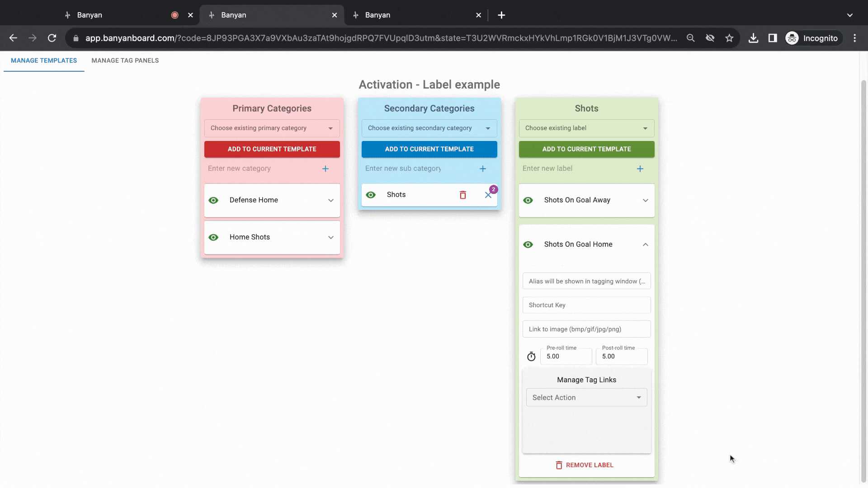Open Choose existing secondary category dropdown
The width and height of the screenshot is (868, 488).
coord(429,128)
